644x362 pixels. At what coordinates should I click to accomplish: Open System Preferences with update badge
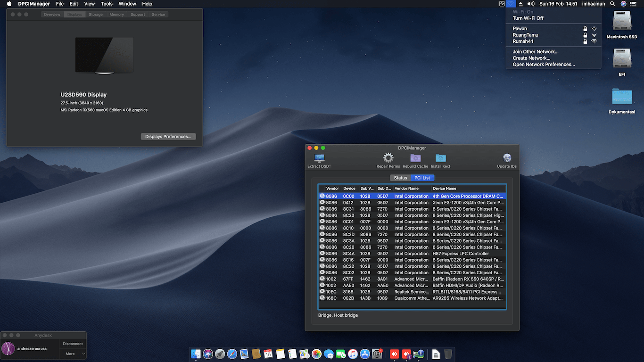[377, 354]
